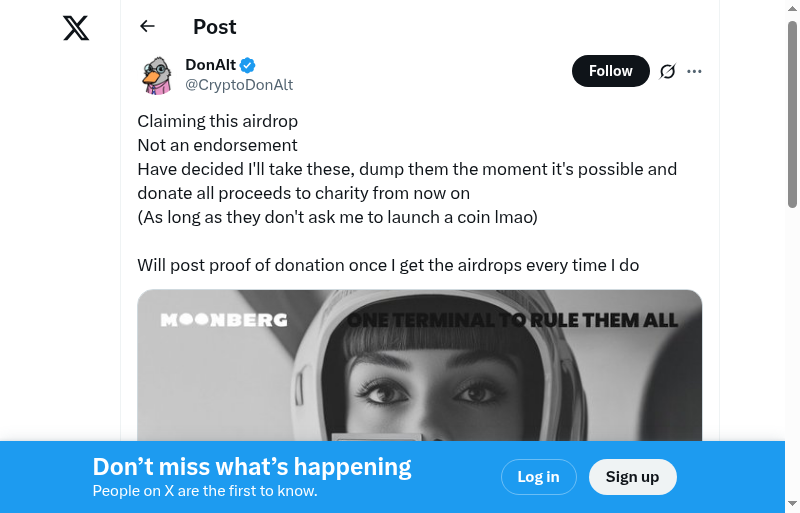Click the "Claiming this airdrop" post text
The height and width of the screenshot is (513, 800).
pos(218,122)
